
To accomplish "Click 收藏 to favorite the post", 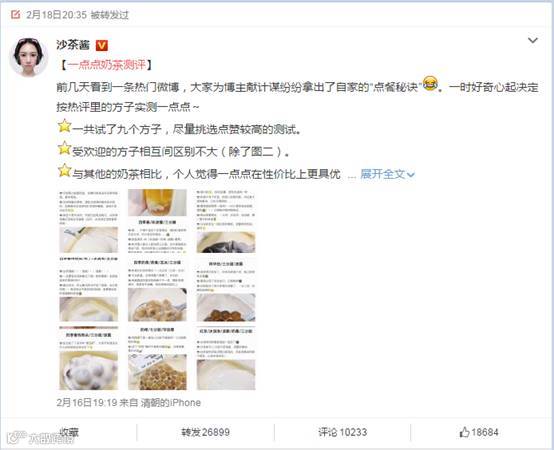I will [69, 432].
